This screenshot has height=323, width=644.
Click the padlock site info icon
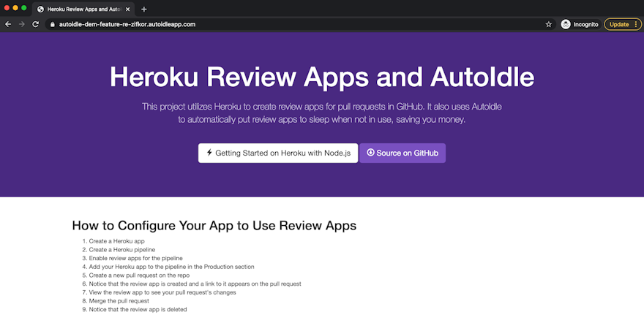click(x=52, y=25)
